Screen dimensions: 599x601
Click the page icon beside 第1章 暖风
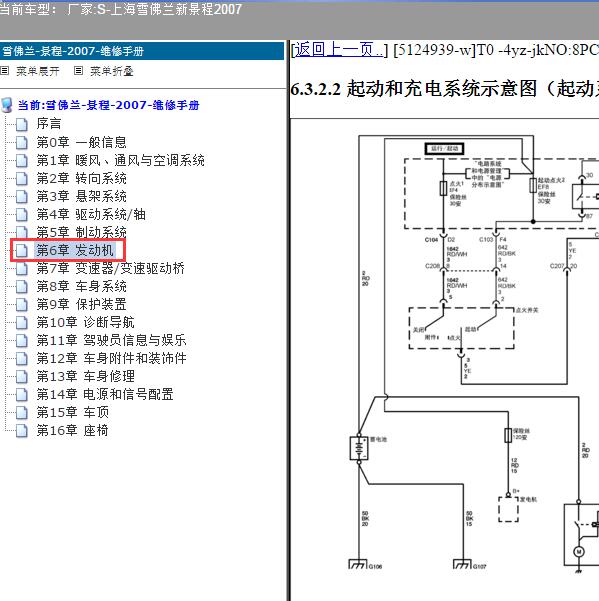point(22,160)
